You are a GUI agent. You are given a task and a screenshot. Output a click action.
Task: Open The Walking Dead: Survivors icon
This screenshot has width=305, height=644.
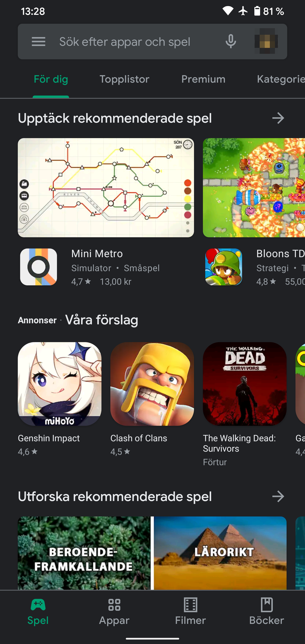(244, 384)
